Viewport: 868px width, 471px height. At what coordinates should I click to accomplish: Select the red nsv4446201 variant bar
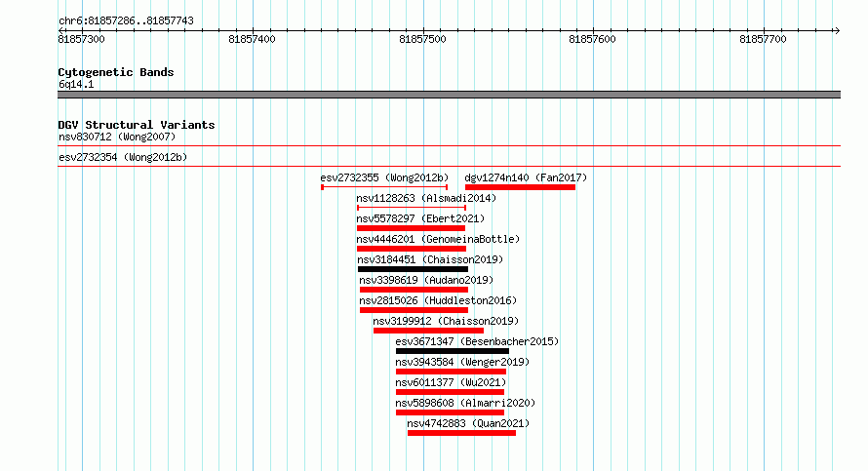412,249
